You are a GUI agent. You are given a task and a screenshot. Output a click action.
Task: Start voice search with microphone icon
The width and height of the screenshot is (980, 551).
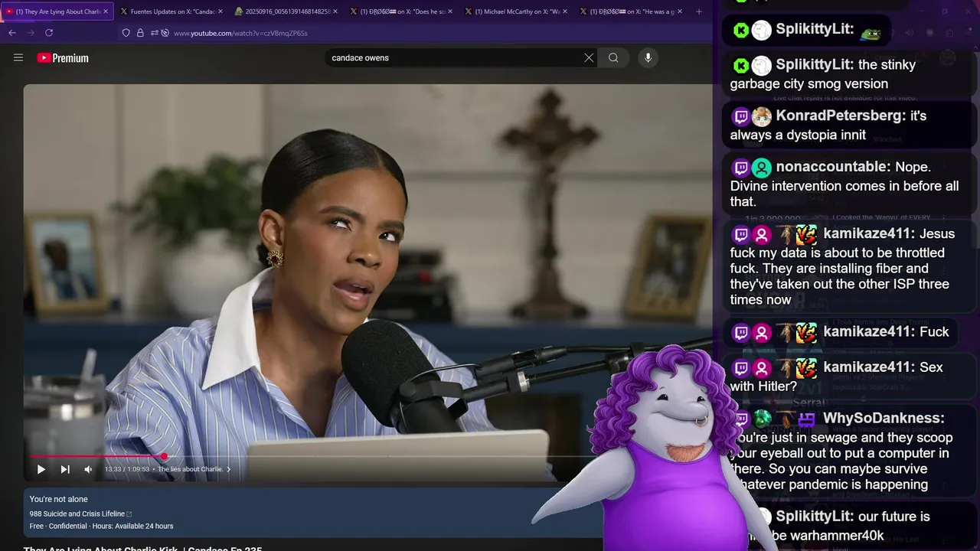648,57
